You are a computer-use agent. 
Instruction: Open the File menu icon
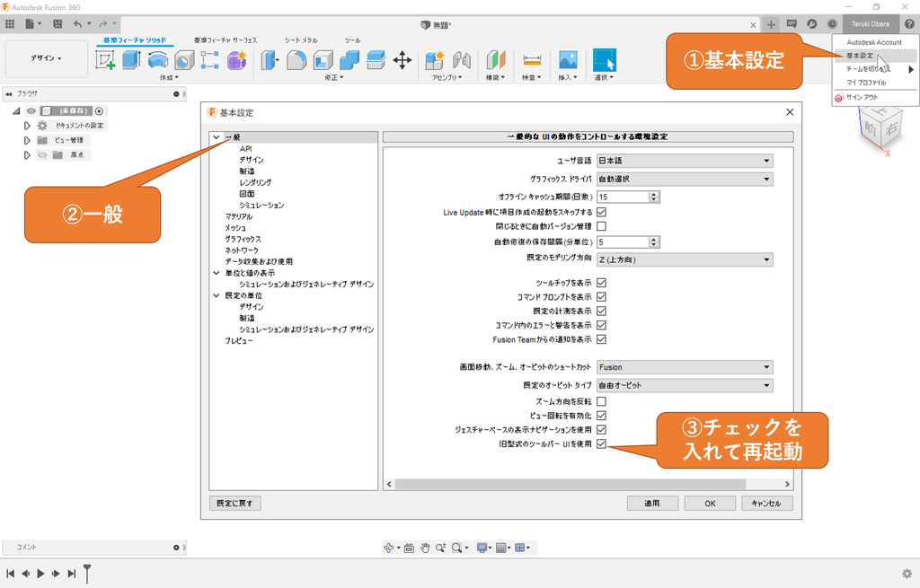coord(30,24)
